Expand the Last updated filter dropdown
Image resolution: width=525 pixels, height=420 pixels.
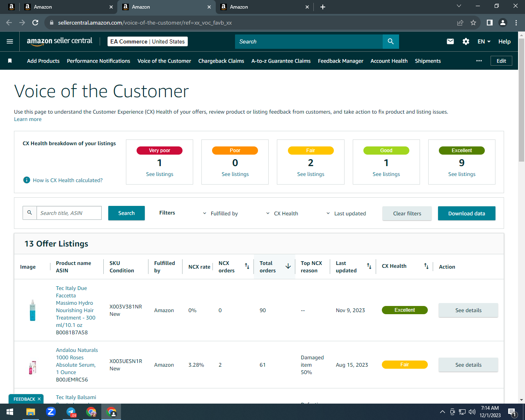[346, 213]
